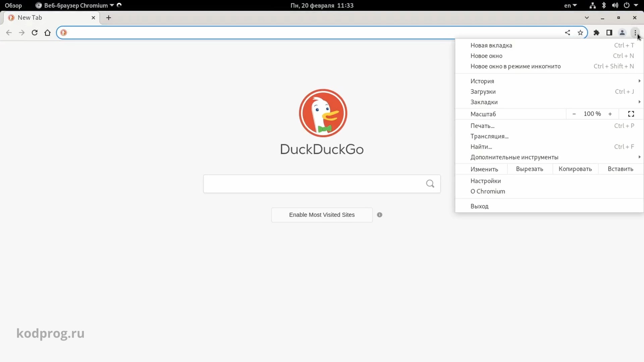Image resolution: width=644 pixels, height=362 pixels.
Task: Click Копировать in the edit row
Action: click(575, 169)
